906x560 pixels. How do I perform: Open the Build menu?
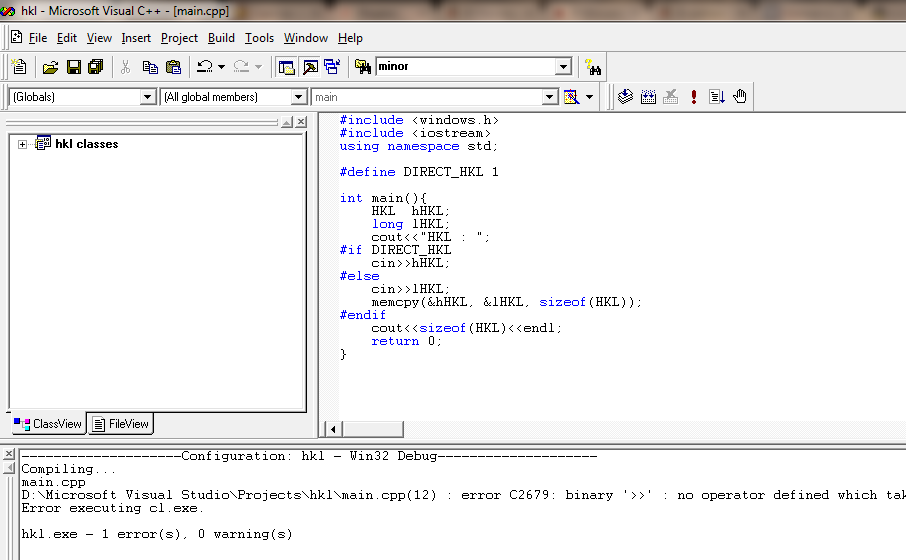[221, 38]
